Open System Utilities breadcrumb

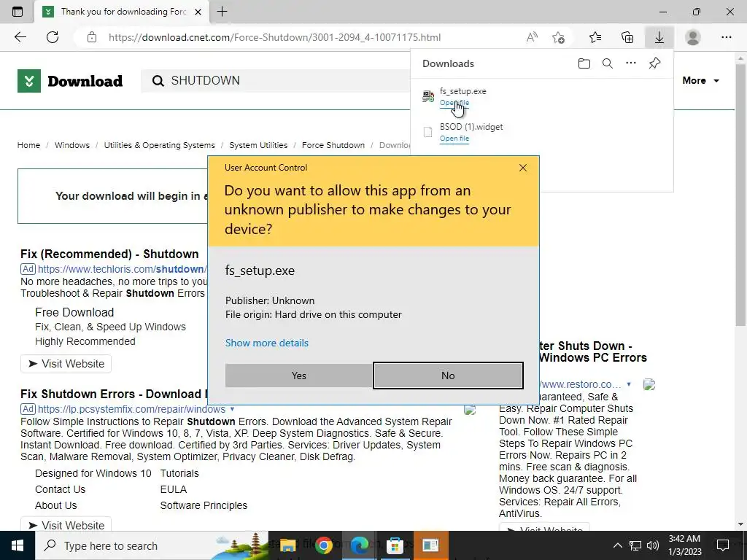pyautogui.click(x=258, y=145)
